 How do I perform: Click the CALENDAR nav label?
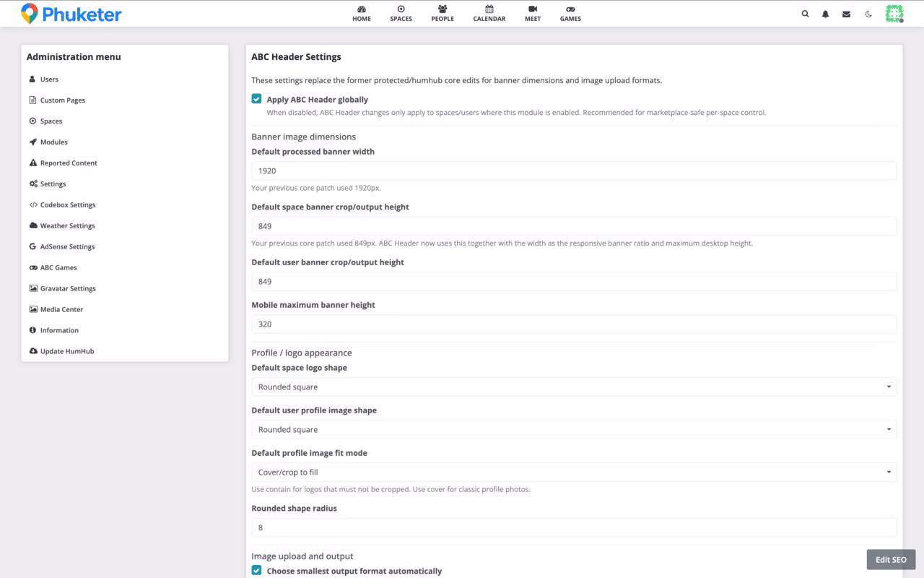coord(489,19)
